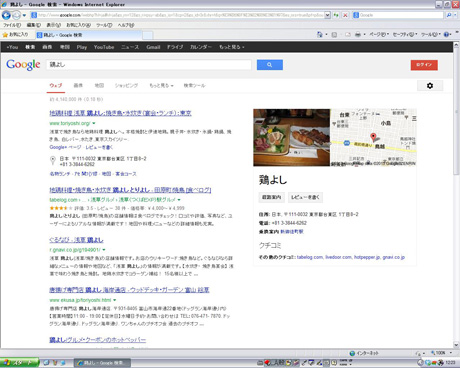Click the Feeds icon in command bar
460x368 pixels.
point(334,34)
